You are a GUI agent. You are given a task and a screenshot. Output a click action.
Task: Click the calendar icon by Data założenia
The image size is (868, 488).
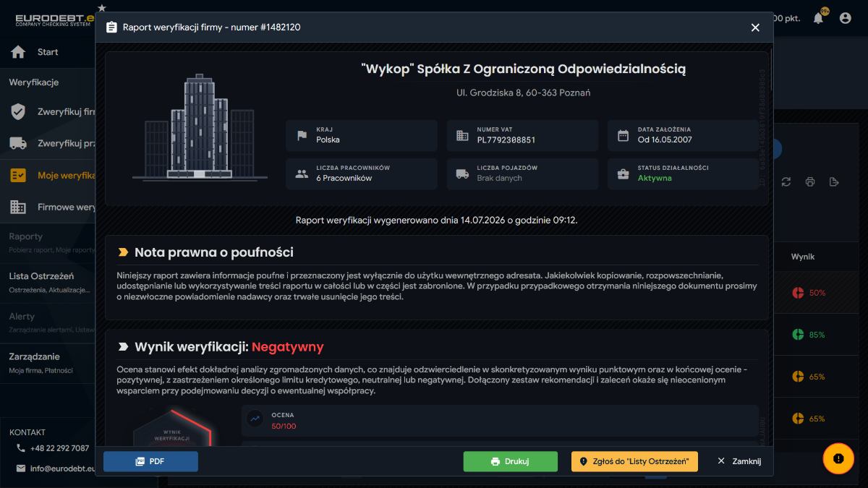(623, 135)
